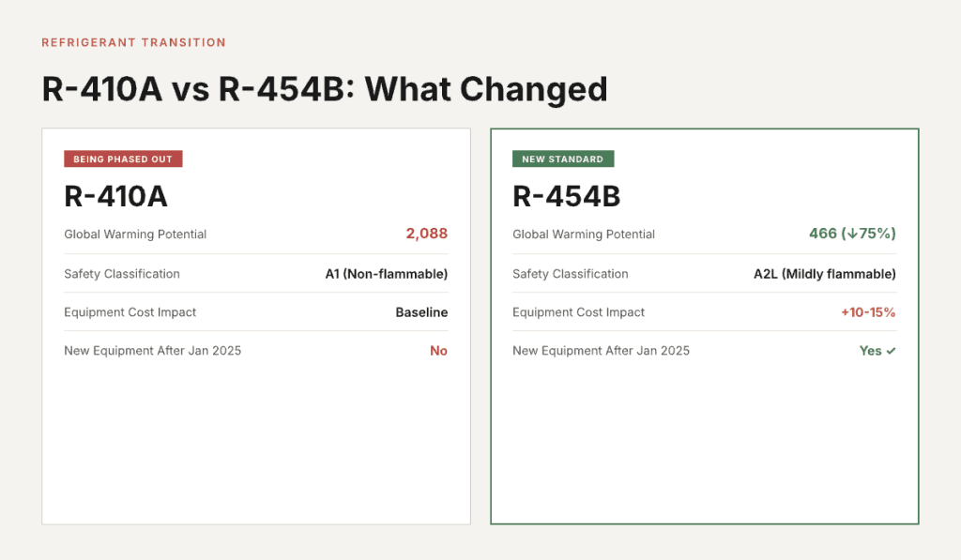Click the NEW STANDARD badge
Screen dimensions: 961x560
(564, 159)
